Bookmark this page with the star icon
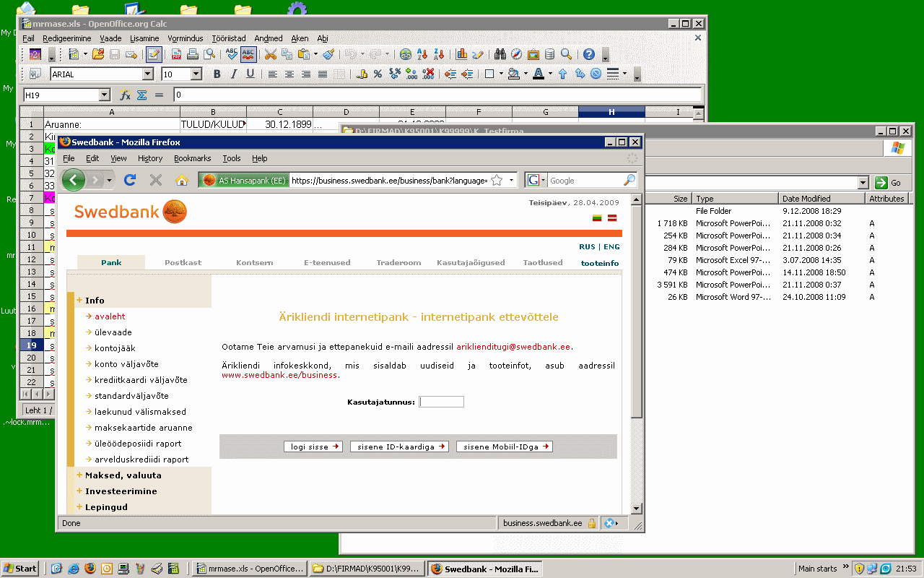This screenshot has width=924, height=578. [x=497, y=180]
